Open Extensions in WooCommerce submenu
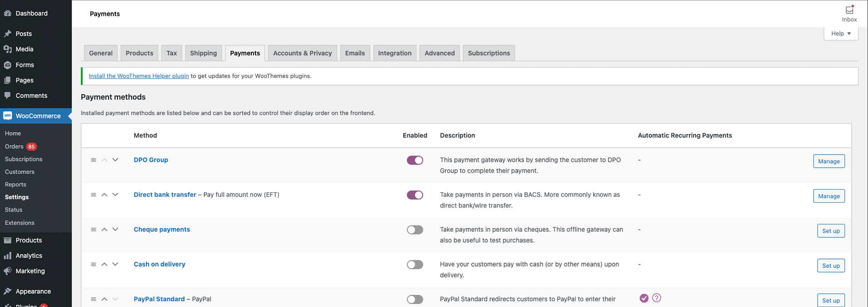Image resolution: width=868 pixels, height=307 pixels. tap(20, 223)
